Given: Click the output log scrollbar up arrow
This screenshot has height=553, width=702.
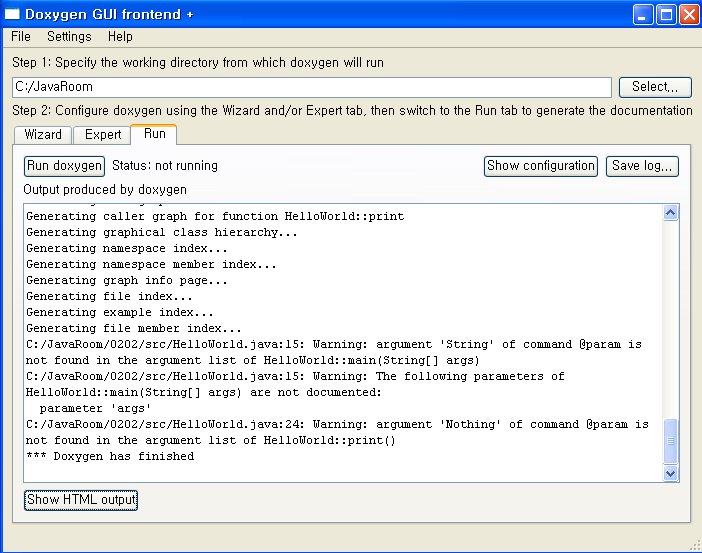Looking at the screenshot, I should 670,213.
